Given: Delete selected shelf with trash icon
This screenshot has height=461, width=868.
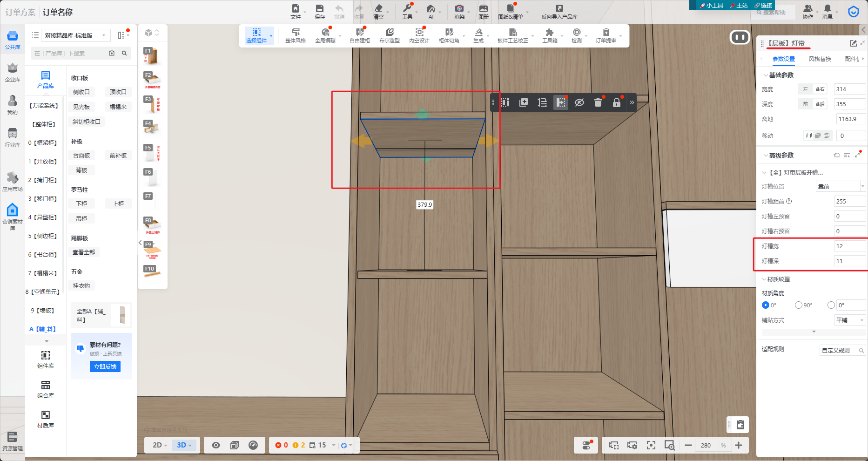Looking at the screenshot, I should pos(598,102).
